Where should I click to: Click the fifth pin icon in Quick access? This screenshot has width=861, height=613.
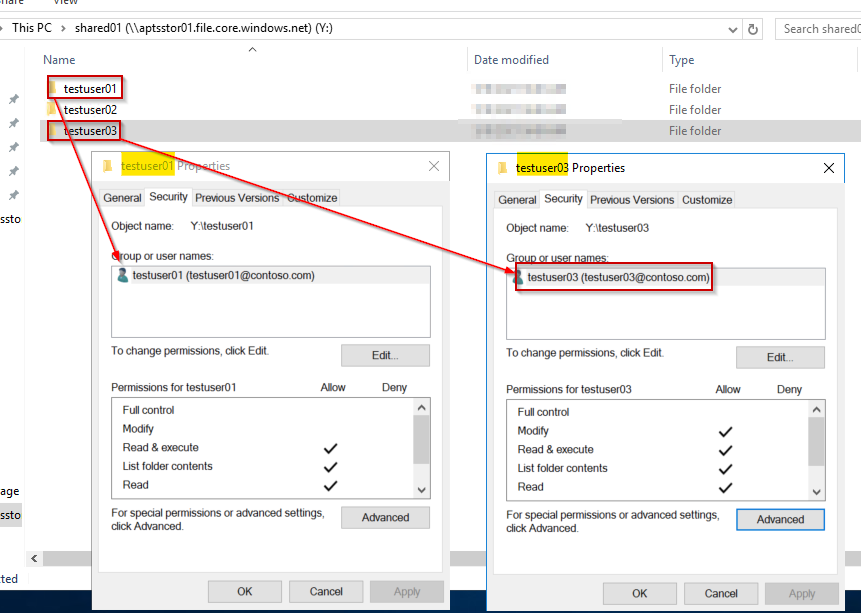coord(14,195)
